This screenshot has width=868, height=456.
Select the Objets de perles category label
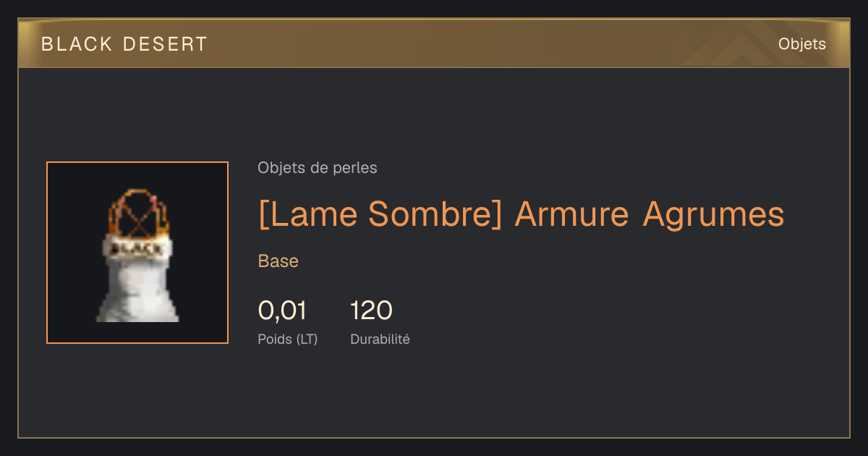(317, 168)
